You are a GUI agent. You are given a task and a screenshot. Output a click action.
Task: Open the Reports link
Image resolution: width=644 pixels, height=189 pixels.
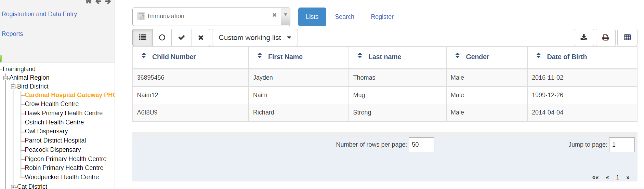pos(12,34)
